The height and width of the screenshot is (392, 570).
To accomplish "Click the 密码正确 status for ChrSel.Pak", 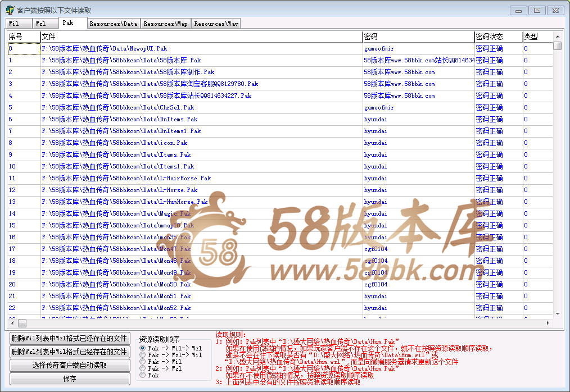I will tap(489, 107).
